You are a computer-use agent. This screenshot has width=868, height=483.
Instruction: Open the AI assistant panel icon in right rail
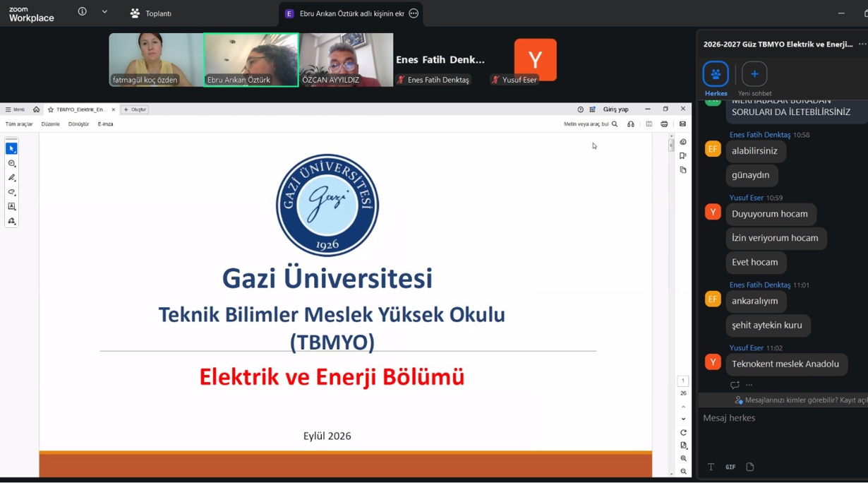(683, 142)
